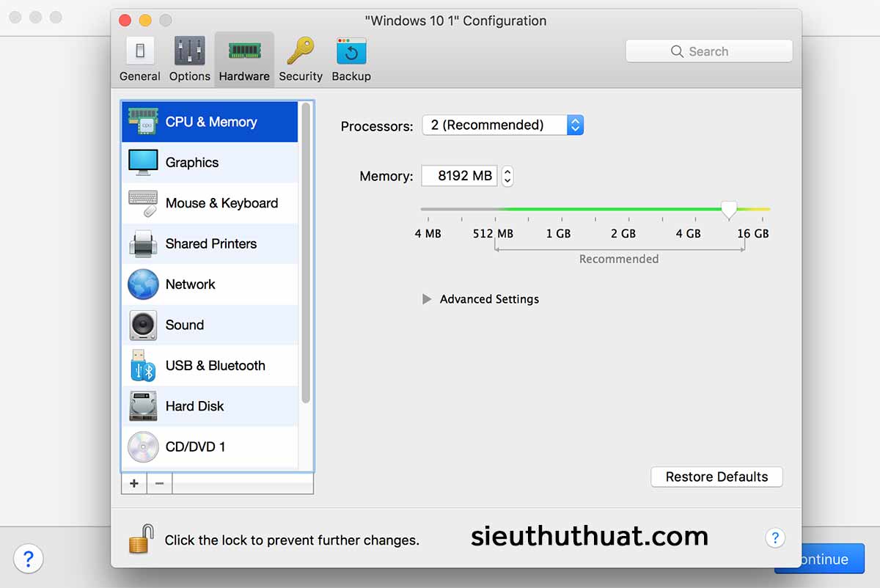The image size is (880, 588).
Task: Click the Sound speaker icon
Action: click(x=143, y=325)
